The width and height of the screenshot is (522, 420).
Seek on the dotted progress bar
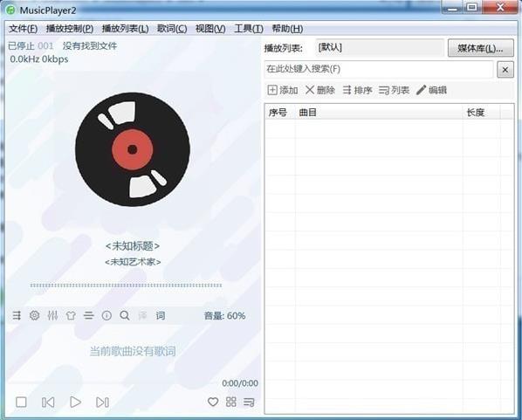click(126, 286)
